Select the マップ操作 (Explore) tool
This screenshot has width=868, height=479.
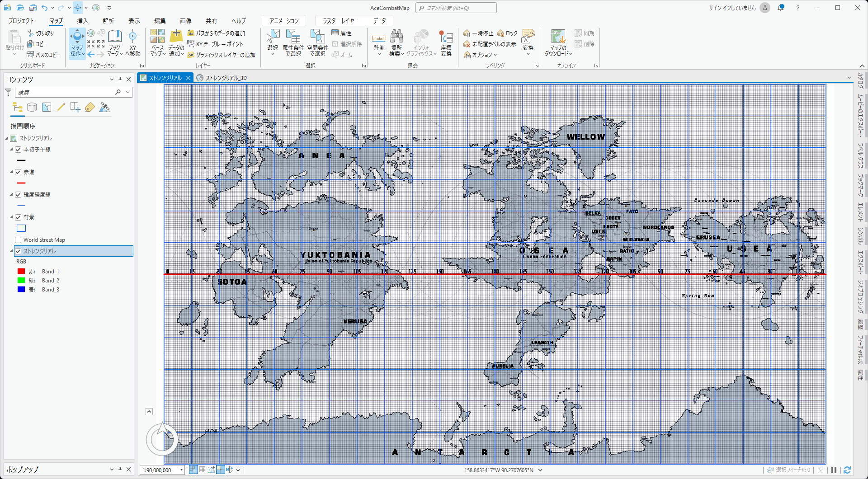[x=77, y=43]
